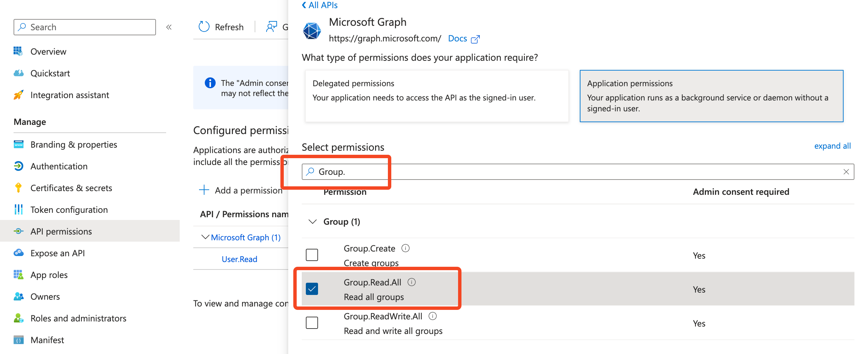Uncheck the Group.Read.All permission checkbox
This screenshot has height=354, width=868.
[312, 289]
